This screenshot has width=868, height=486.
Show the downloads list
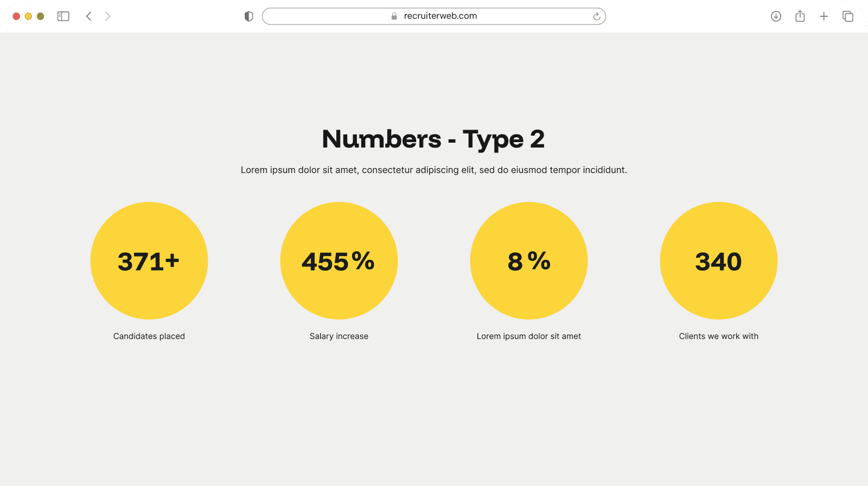(x=776, y=16)
